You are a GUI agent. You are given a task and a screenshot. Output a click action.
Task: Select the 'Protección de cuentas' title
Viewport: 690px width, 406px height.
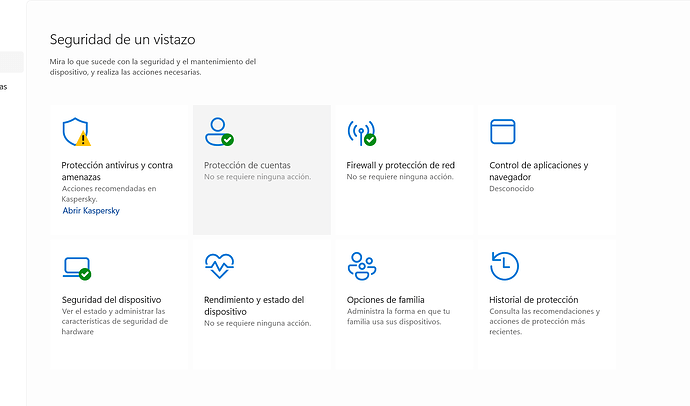[x=247, y=165]
